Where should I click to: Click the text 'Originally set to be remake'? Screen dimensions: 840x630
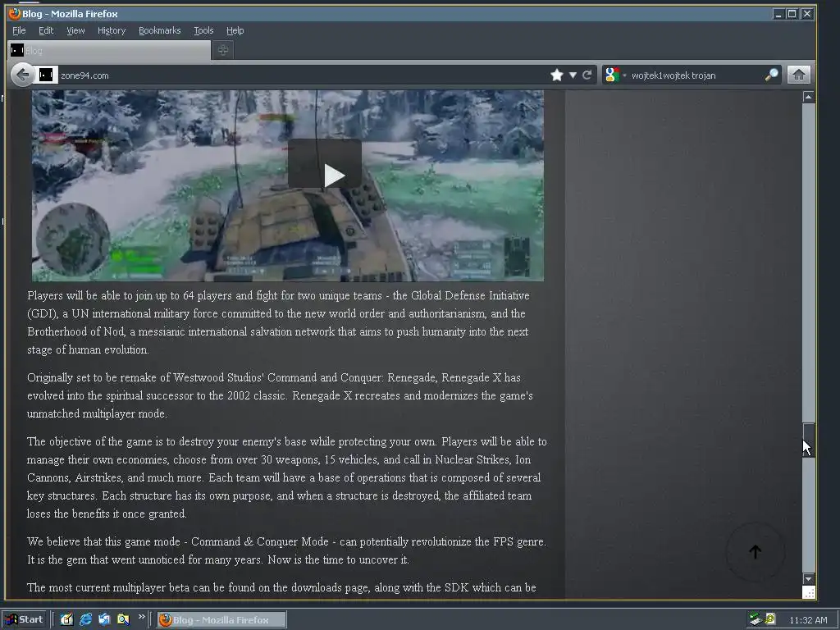click(98, 377)
